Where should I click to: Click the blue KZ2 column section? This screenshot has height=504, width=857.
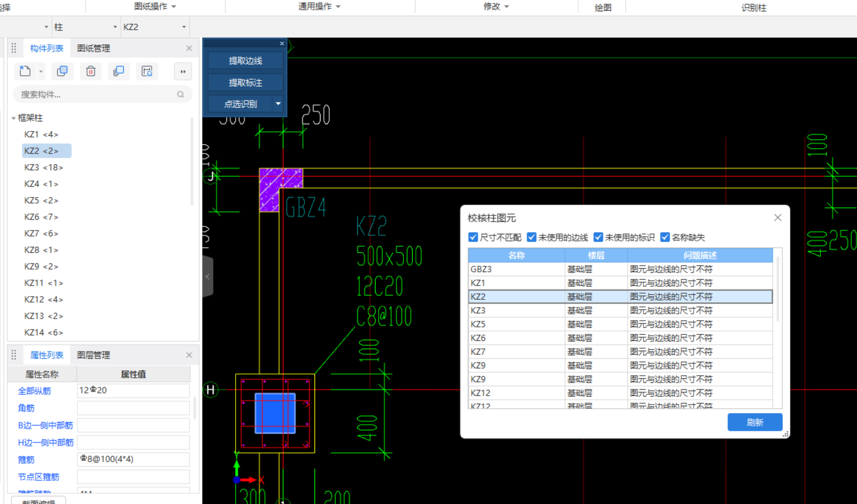tap(275, 413)
